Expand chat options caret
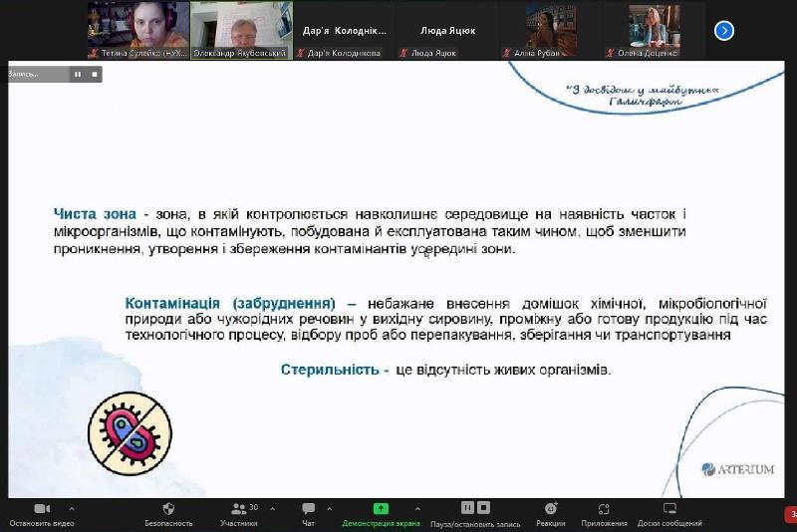 coord(330,508)
